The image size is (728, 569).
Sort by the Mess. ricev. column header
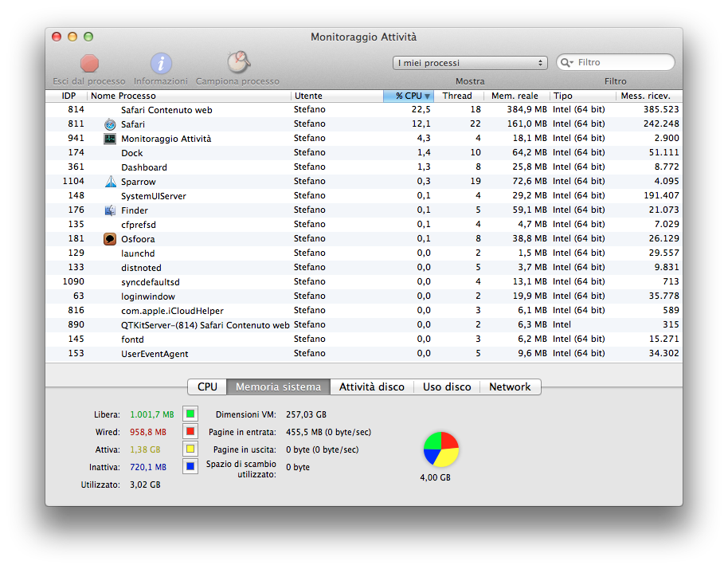point(649,96)
